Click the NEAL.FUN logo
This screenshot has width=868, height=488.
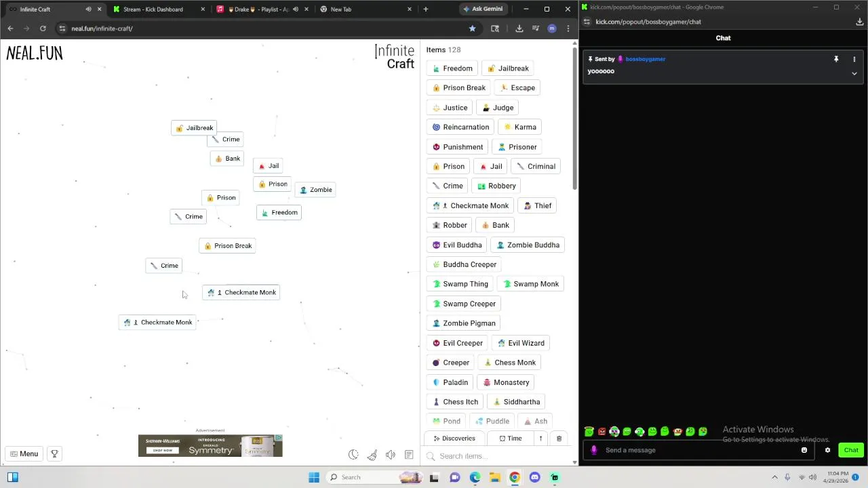35,54
